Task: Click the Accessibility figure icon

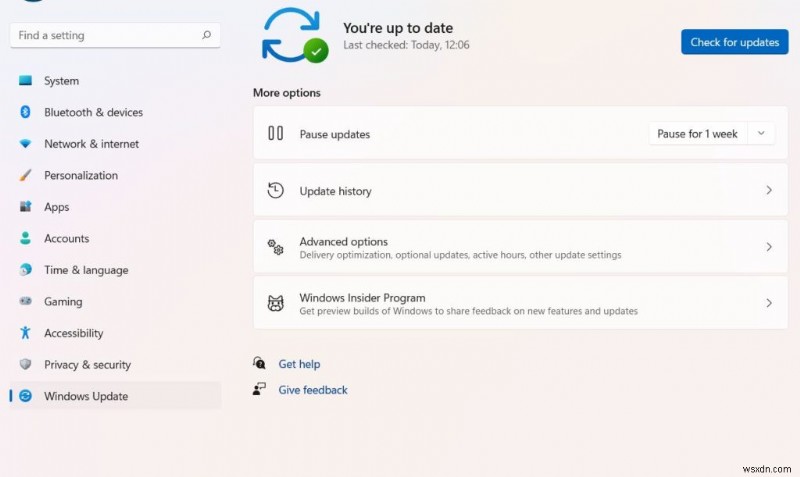Action: click(x=25, y=333)
